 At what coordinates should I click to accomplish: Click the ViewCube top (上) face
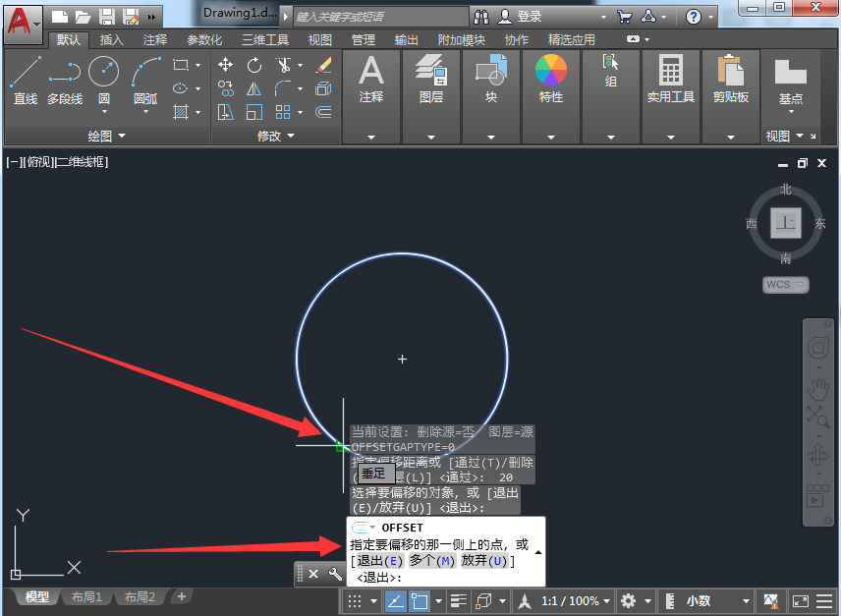(786, 222)
